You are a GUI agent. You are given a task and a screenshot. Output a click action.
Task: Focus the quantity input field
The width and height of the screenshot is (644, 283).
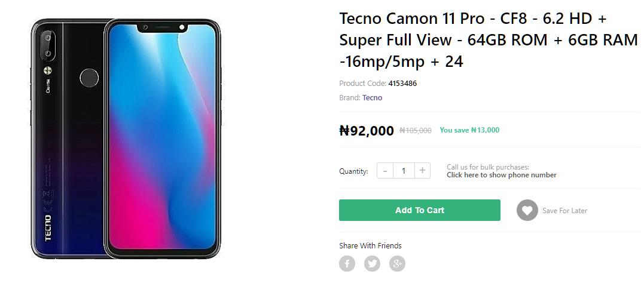[404, 171]
